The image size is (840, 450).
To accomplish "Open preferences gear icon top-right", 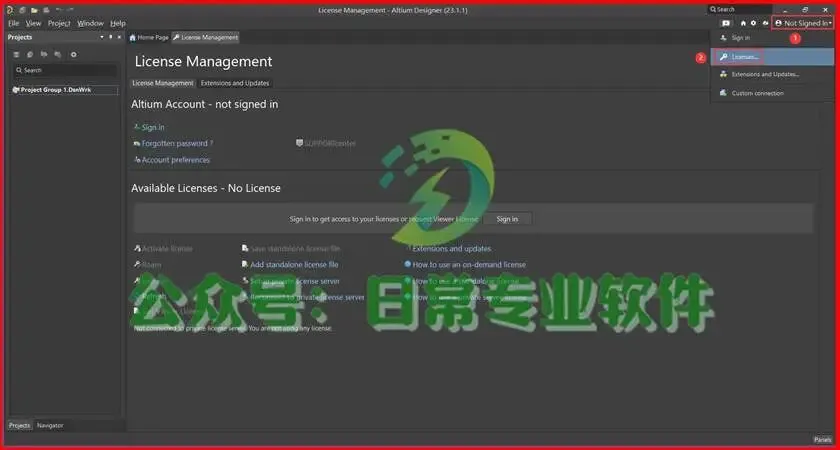I will point(754,24).
